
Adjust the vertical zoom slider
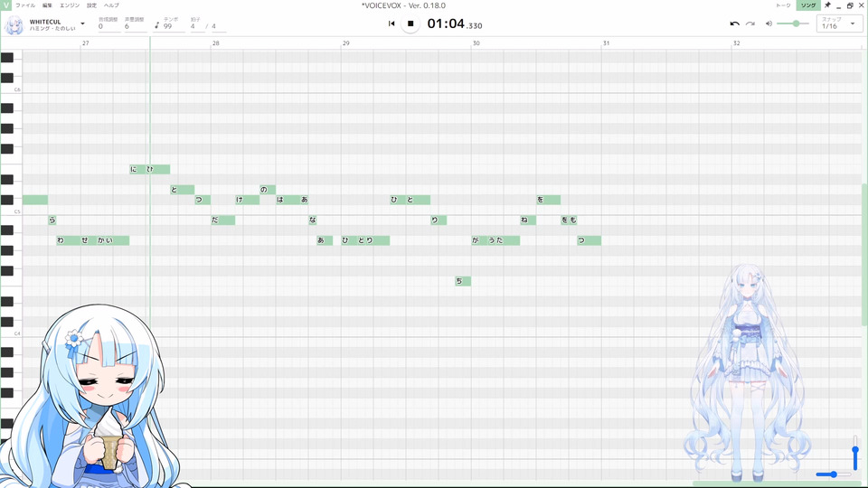(x=855, y=453)
